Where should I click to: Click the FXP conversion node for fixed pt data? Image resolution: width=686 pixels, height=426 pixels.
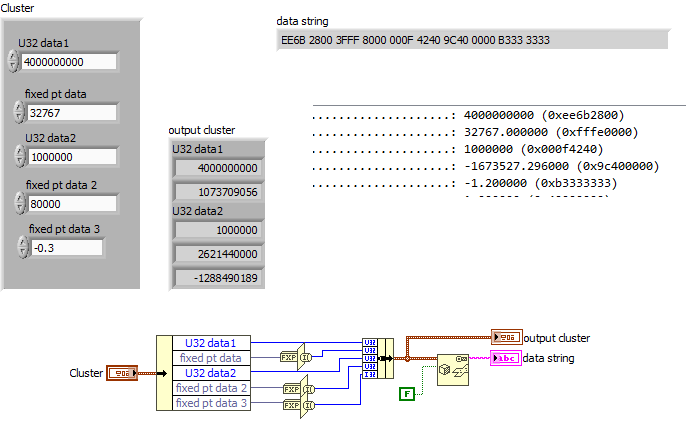tap(296, 357)
